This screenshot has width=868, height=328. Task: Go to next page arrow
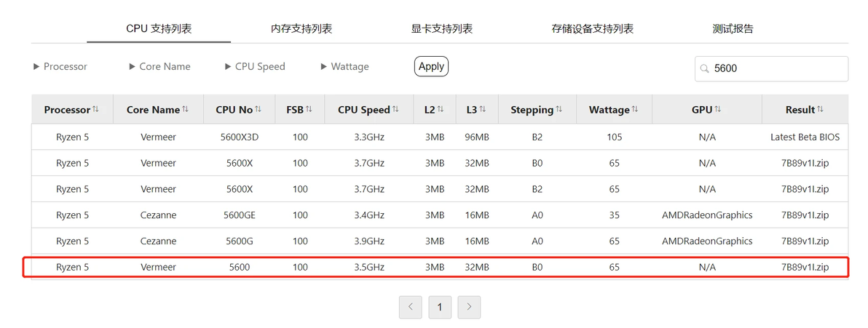(x=469, y=307)
